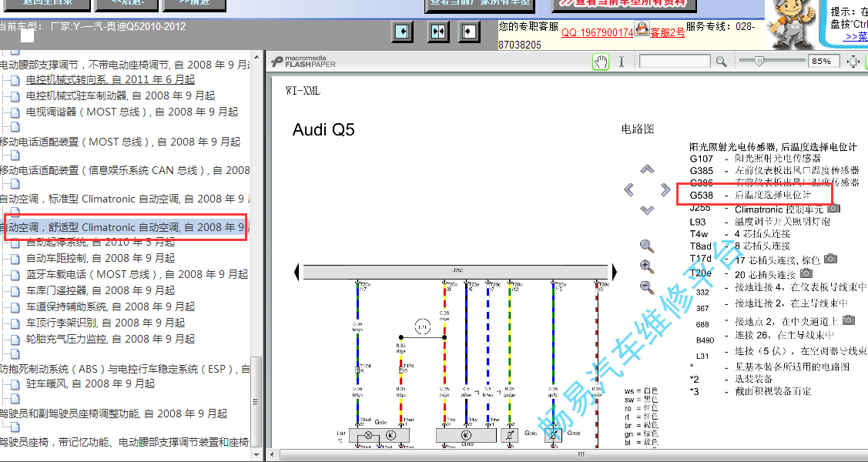This screenshot has width=868, height=462.
Task: Pan the diagram right with the right arrow
Action: [665, 189]
